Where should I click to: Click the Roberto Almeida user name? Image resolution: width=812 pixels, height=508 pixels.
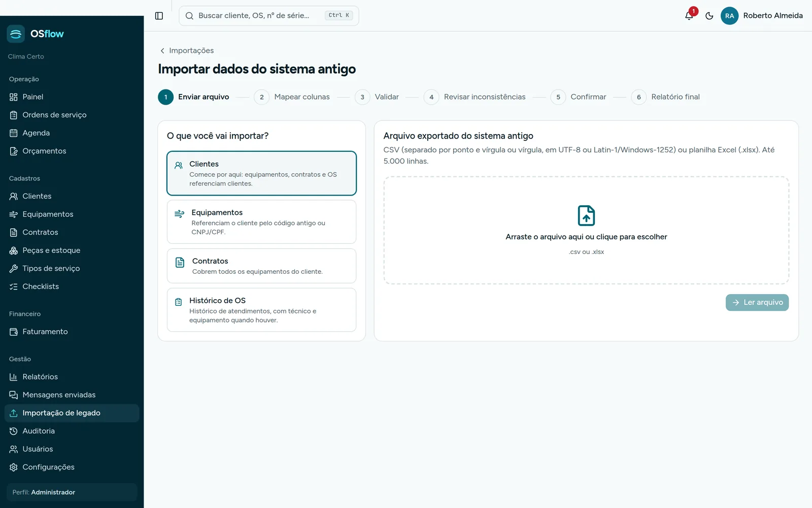point(773,16)
